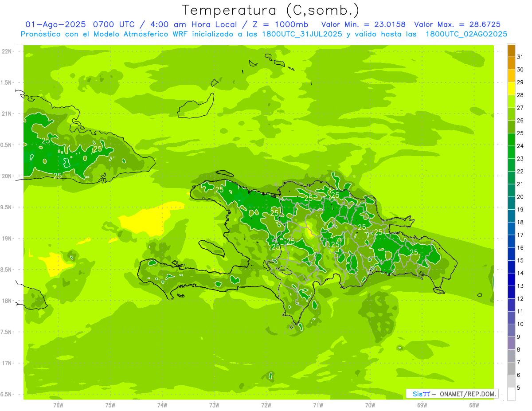Click the 'SisTT – ONAMET/REP.DOM.' credit label

coord(452,394)
